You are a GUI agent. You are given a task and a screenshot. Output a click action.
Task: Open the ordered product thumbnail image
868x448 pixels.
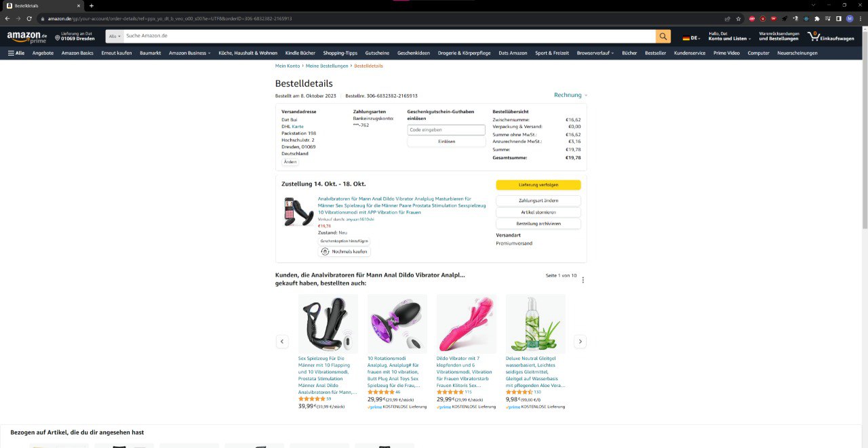click(299, 211)
